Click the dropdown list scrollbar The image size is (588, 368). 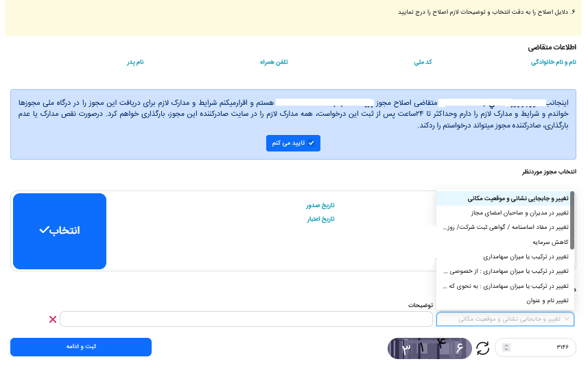572,221
